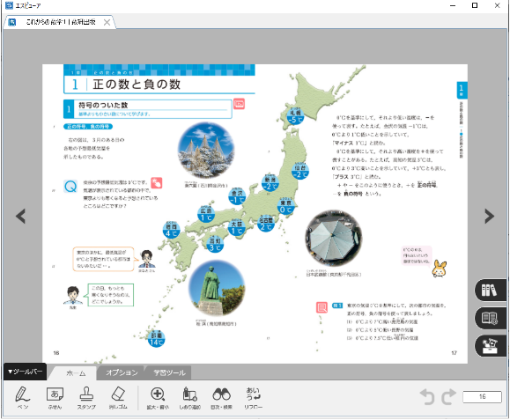510x420 pixels.
Task: Click the Nippon Budokan roof photo
Action: (x=333, y=239)
